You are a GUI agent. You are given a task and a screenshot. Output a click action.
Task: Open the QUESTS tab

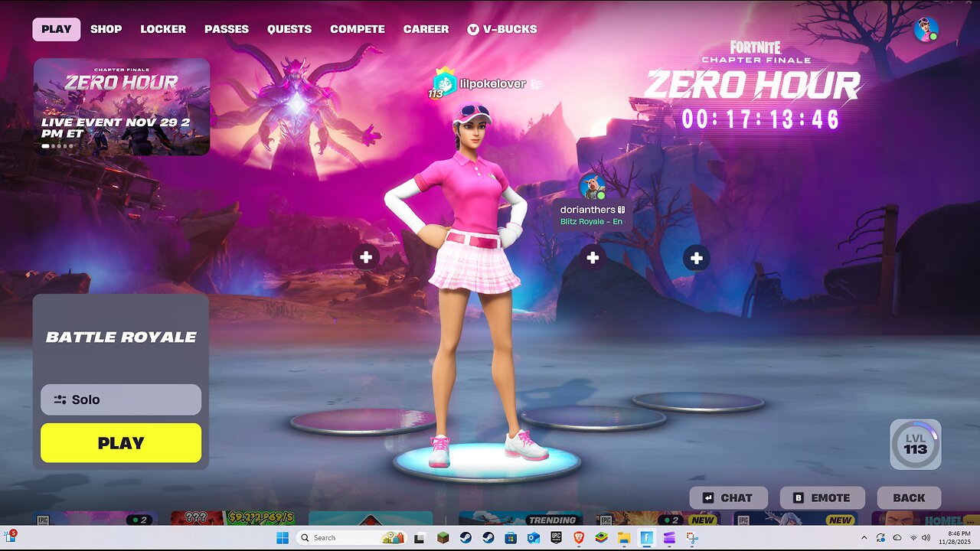[289, 29]
